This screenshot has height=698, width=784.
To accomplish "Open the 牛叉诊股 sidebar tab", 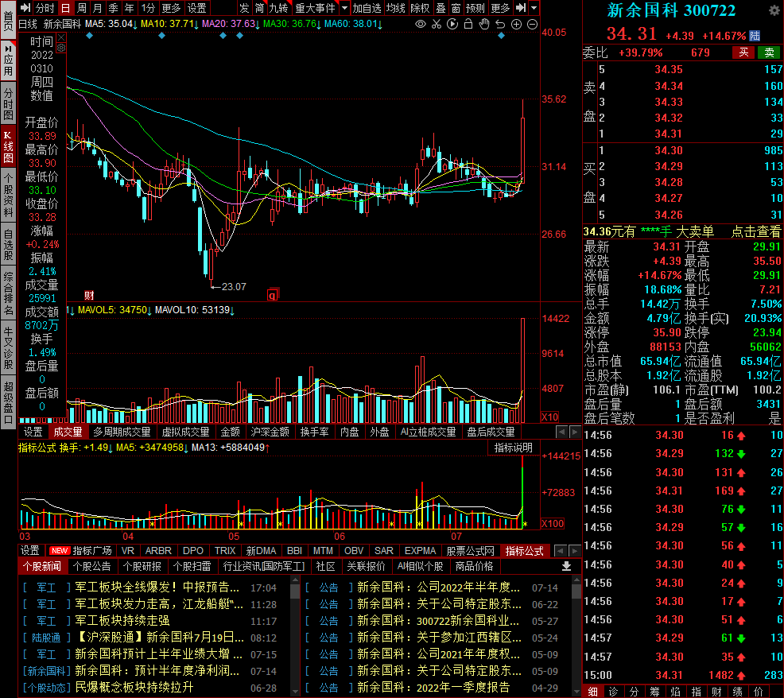I will (8, 348).
